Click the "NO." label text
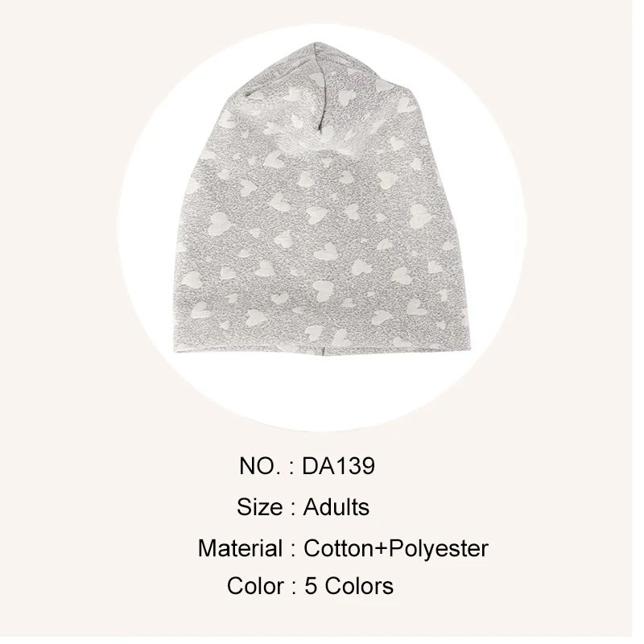The height and width of the screenshot is (644, 644). [x=260, y=467]
